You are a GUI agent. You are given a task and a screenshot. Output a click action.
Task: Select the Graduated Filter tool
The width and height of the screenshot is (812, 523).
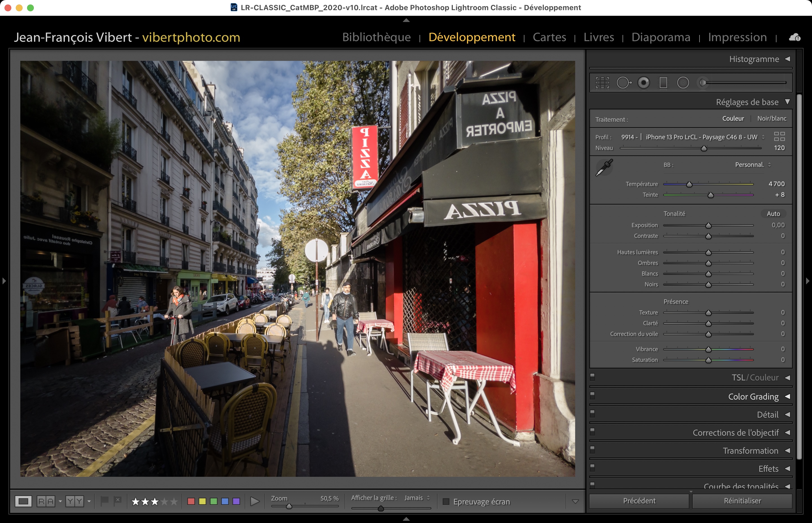tap(663, 83)
